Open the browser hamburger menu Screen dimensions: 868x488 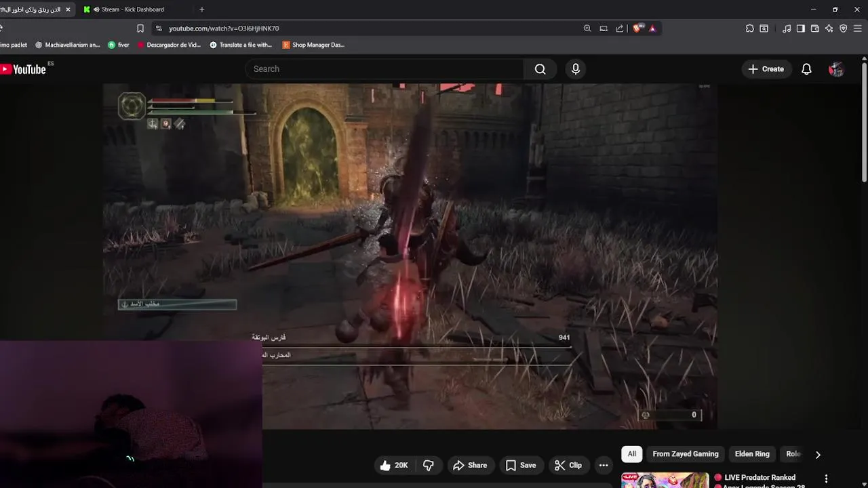coord(858,28)
